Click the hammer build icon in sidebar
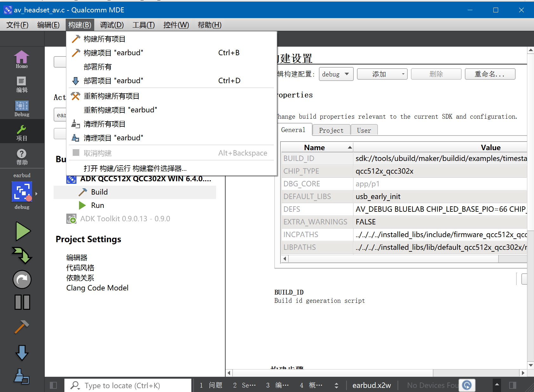This screenshot has height=392, width=534. pyautogui.click(x=22, y=327)
